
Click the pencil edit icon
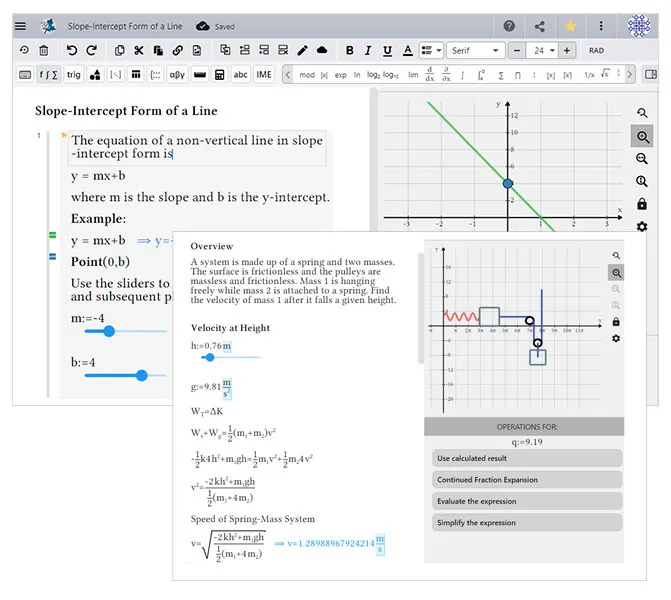pyautogui.click(x=303, y=50)
